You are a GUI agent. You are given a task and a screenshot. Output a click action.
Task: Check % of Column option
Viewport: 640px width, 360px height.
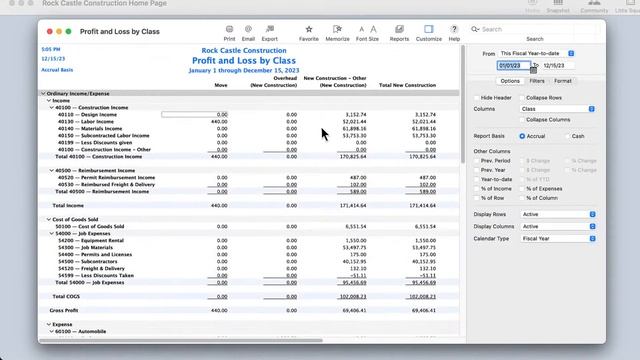(522, 198)
